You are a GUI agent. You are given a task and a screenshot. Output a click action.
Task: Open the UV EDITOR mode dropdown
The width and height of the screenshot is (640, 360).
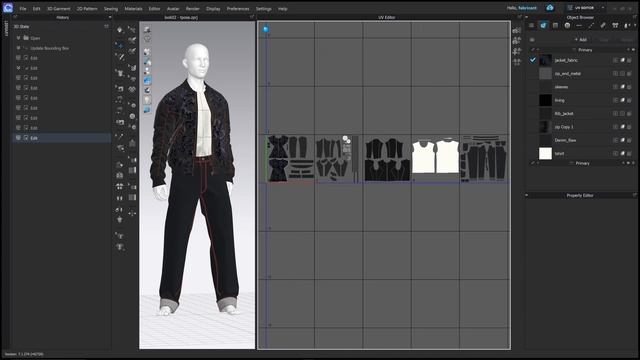pyautogui.click(x=586, y=8)
